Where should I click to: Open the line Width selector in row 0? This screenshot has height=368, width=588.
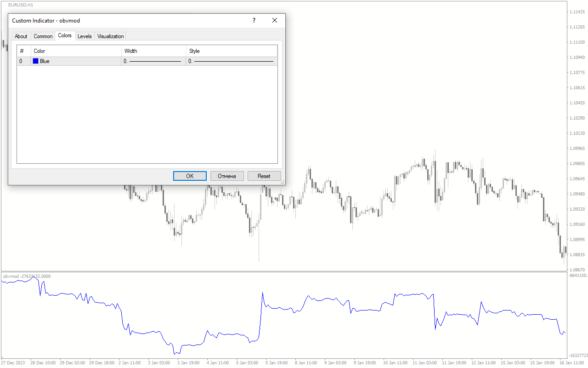click(x=153, y=61)
